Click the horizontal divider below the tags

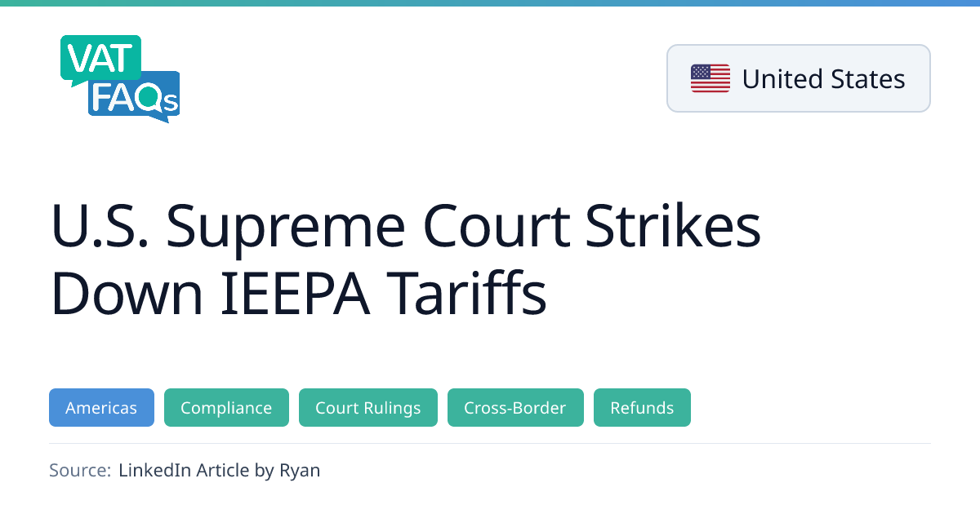[x=490, y=444]
